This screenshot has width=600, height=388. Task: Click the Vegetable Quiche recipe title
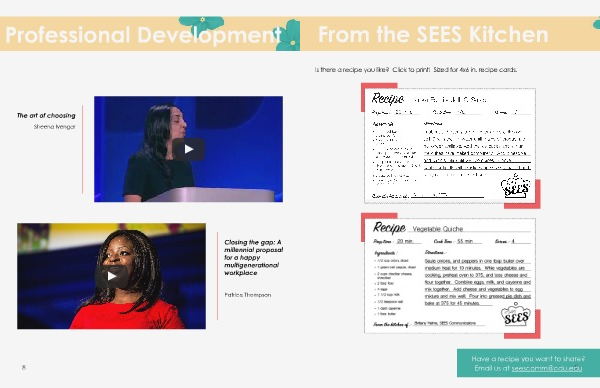tap(438, 229)
